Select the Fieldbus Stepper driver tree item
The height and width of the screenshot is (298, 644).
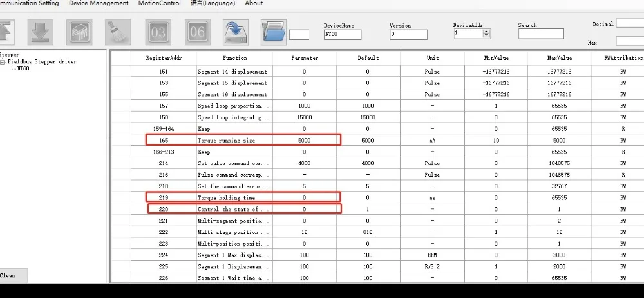point(42,62)
